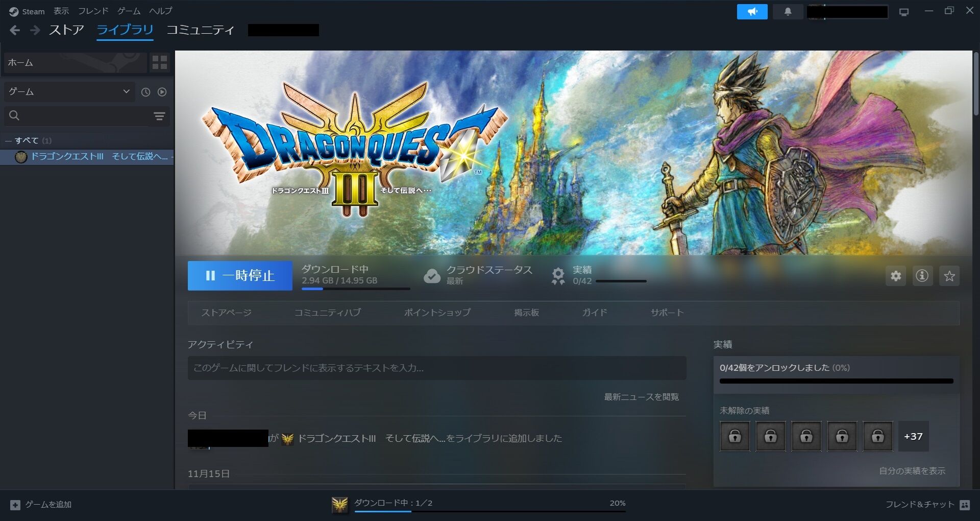Show the +37 remaining achievements
Viewport: 980px width, 521px height.
pyautogui.click(x=914, y=436)
